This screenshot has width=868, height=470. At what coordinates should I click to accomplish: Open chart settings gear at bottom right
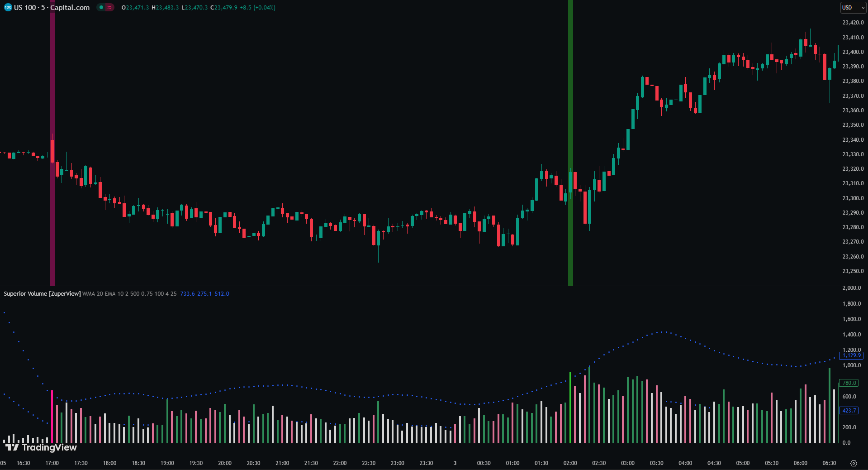(x=854, y=463)
